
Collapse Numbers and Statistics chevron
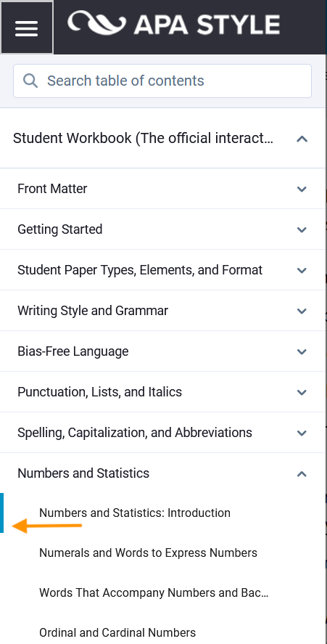click(x=302, y=473)
